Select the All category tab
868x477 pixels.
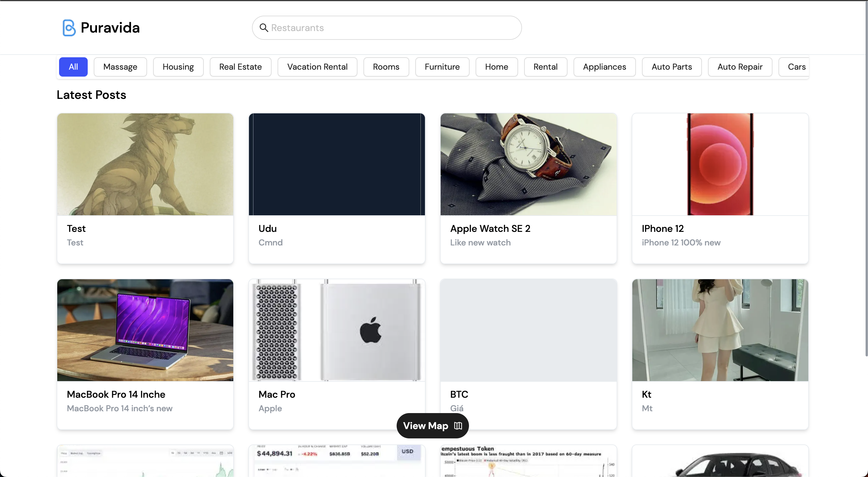(x=73, y=67)
